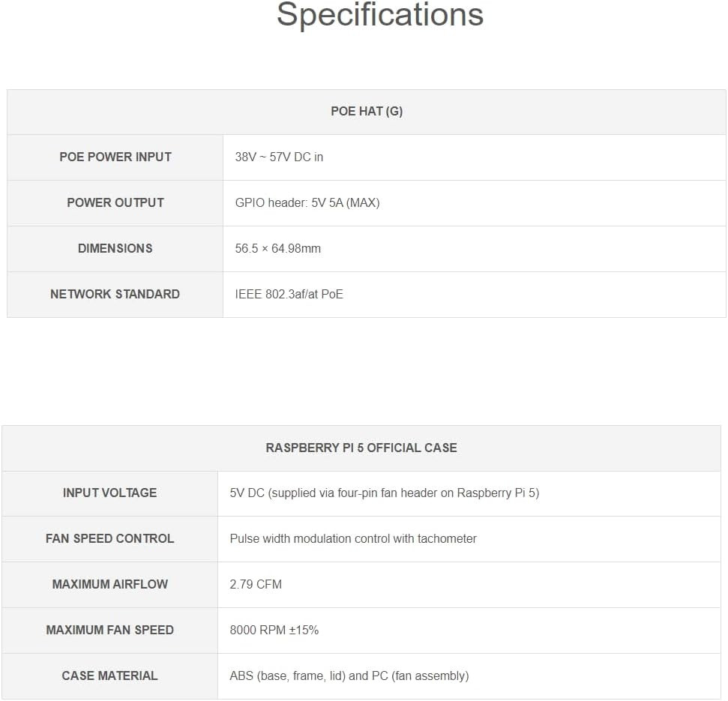Click the NETWORK STANDARD label
Screen dimensions: 728x701
click(x=115, y=294)
